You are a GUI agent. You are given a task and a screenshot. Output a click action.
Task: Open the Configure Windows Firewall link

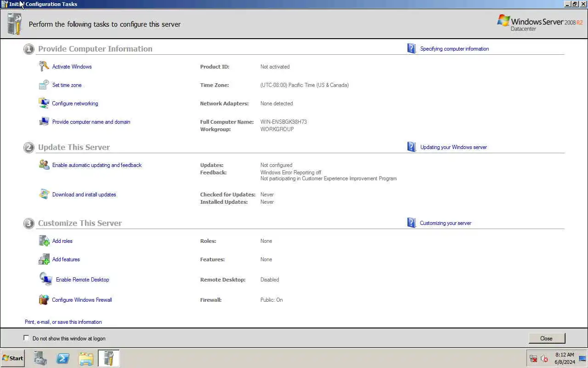[x=82, y=300]
